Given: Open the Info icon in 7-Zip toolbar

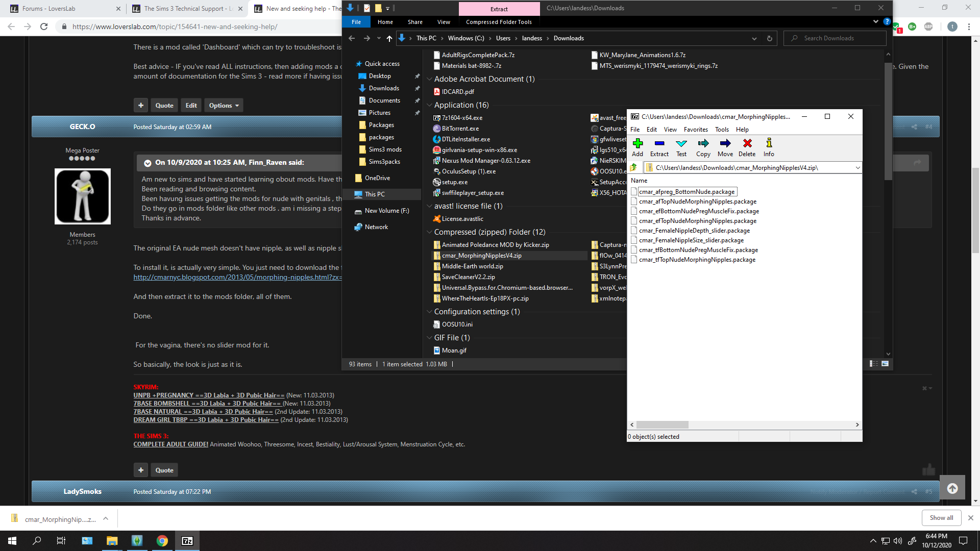Looking at the screenshot, I should 769,147.
